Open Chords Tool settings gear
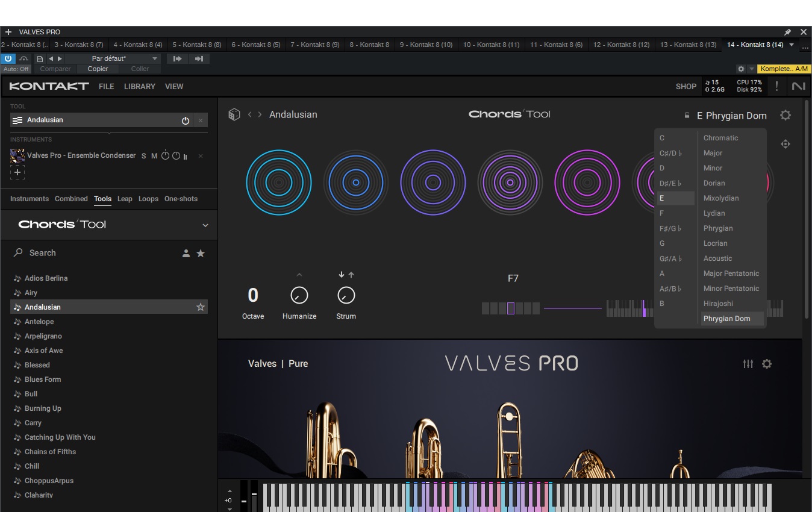Viewport: 812px width, 512px height. [785, 115]
